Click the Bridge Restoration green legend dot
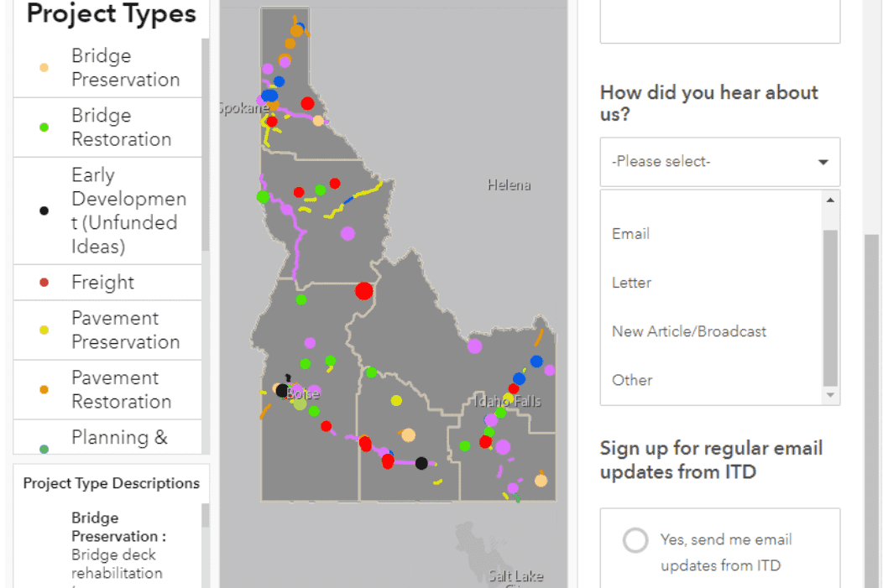The width and height of the screenshot is (883, 588). [x=44, y=127]
